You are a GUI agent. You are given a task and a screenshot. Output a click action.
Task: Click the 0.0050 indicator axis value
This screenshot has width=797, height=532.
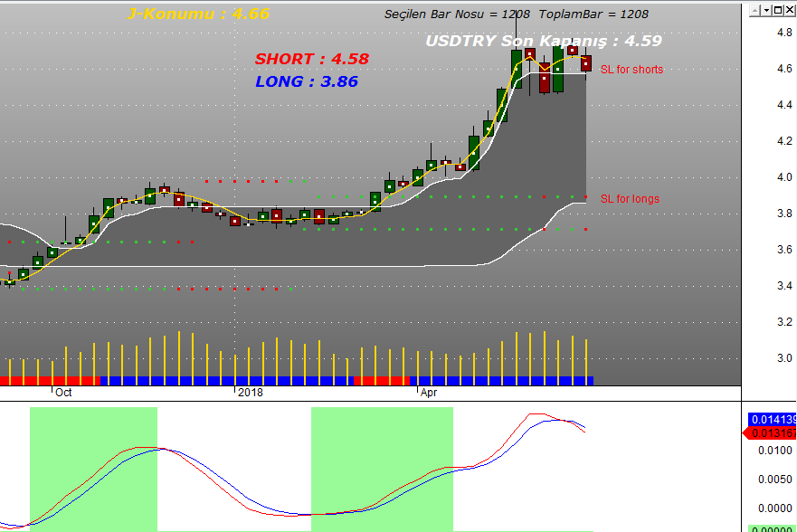pos(775,480)
